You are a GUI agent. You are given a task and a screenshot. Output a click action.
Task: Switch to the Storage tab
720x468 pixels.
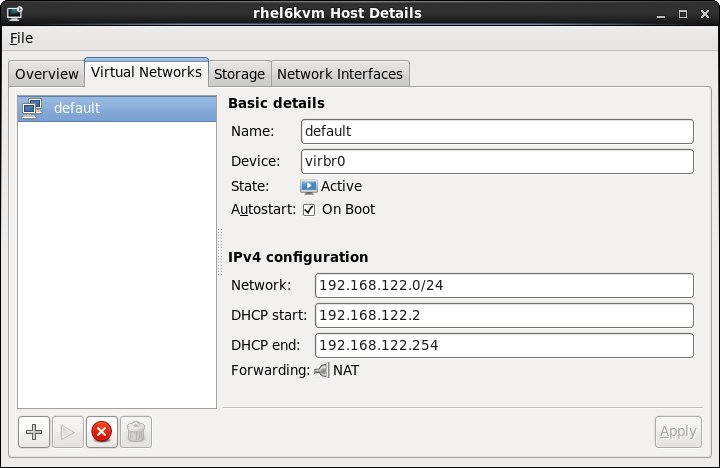[x=239, y=74]
